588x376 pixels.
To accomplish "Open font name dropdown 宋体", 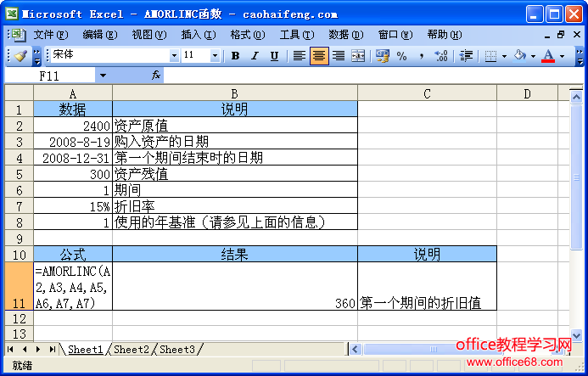I will [x=174, y=56].
